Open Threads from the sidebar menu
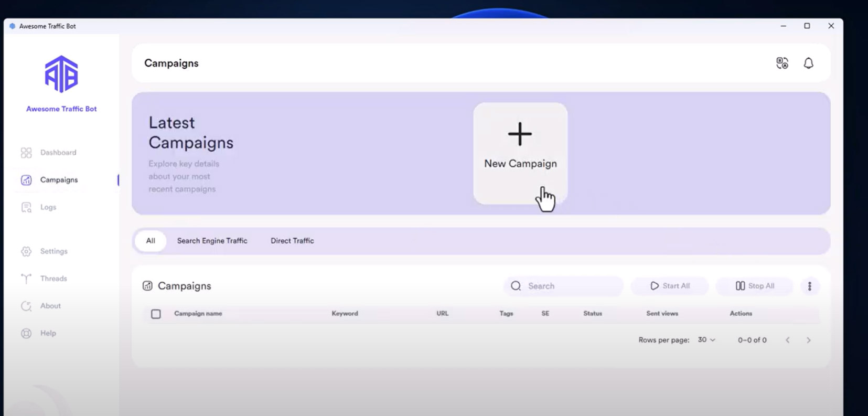 (x=53, y=279)
